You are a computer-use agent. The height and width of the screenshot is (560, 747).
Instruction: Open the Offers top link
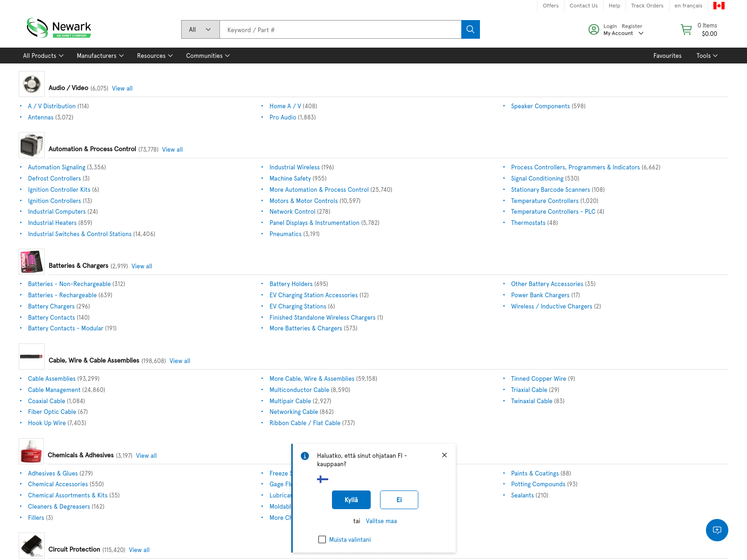(x=550, y=6)
